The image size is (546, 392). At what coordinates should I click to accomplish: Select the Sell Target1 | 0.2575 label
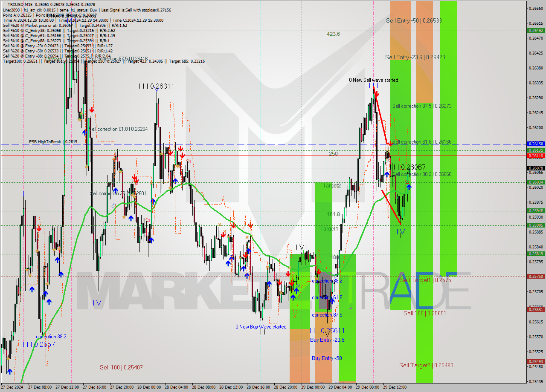point(426,280)
